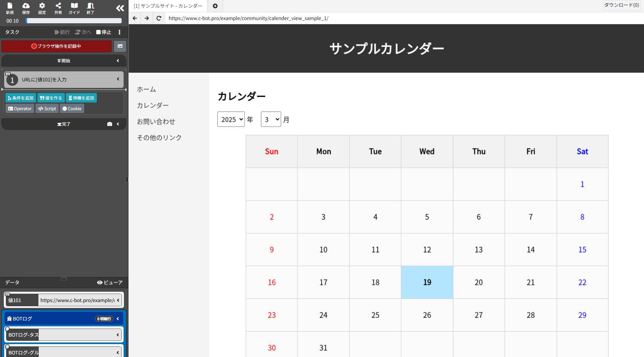Click the Wed column header
Screen dimensions: 644x357
click(x=427, y=152)
